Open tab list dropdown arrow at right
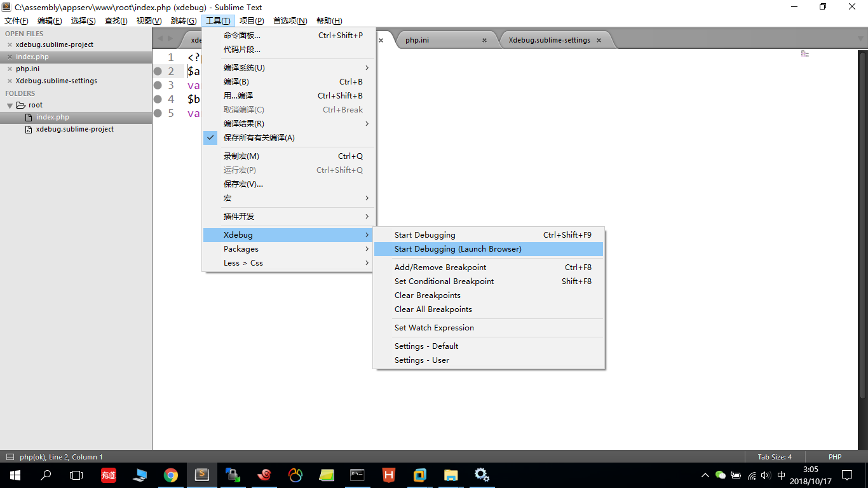 pos(860,39)
